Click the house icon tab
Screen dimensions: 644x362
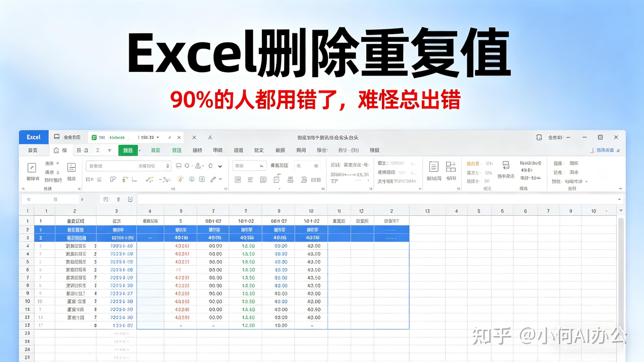tap(57, 150)
